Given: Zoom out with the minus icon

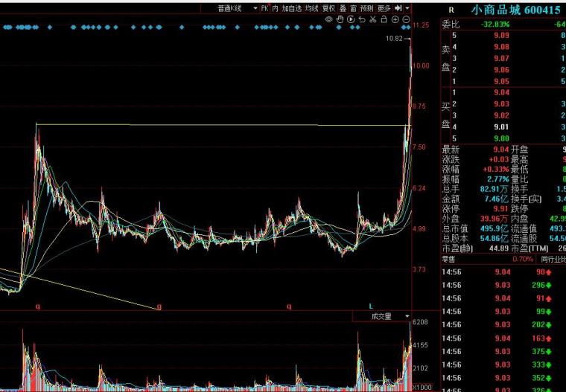Looking at the screenshot, I should [x=406, y=19].
